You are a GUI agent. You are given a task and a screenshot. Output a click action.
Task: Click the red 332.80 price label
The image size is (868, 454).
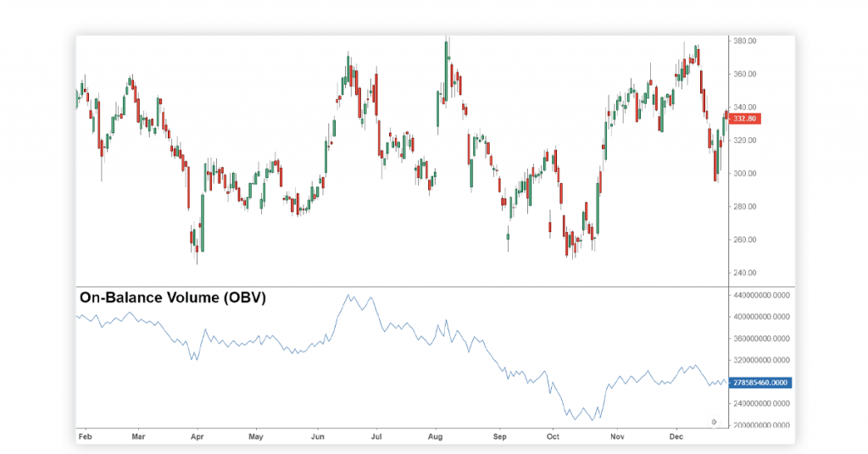click(744, 119)
